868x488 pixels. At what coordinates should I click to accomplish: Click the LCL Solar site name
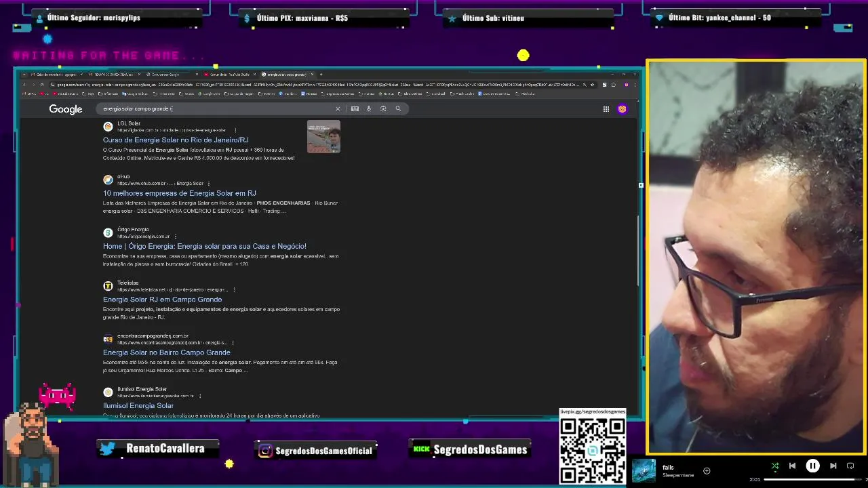[x=129, y=123]
